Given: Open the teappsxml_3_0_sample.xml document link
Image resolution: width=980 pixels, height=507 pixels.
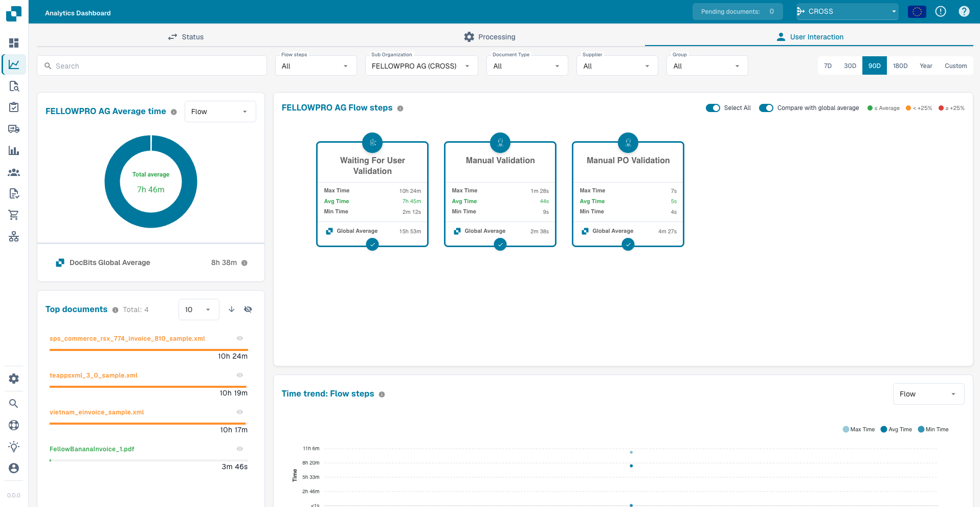Looking at the screenshot, I should (94, 376).
